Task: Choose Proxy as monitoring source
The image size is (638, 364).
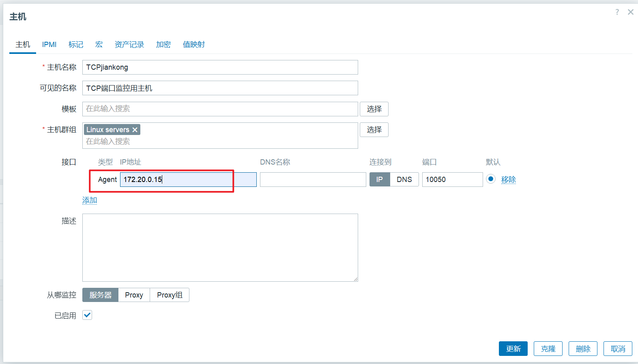Action: pyautogui.click(x=134, y=295)
